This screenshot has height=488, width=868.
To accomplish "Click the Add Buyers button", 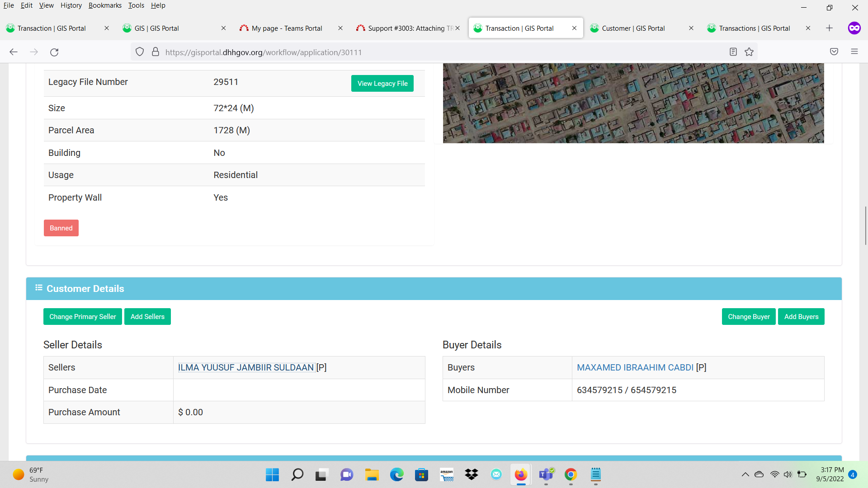I will 801,317.
